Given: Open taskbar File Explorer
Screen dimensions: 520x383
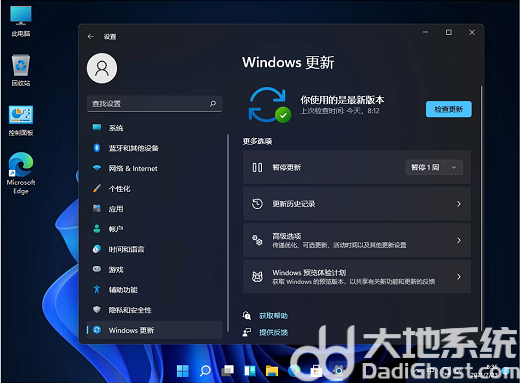Looking at the screenshot, I should (x=272, y=371).
